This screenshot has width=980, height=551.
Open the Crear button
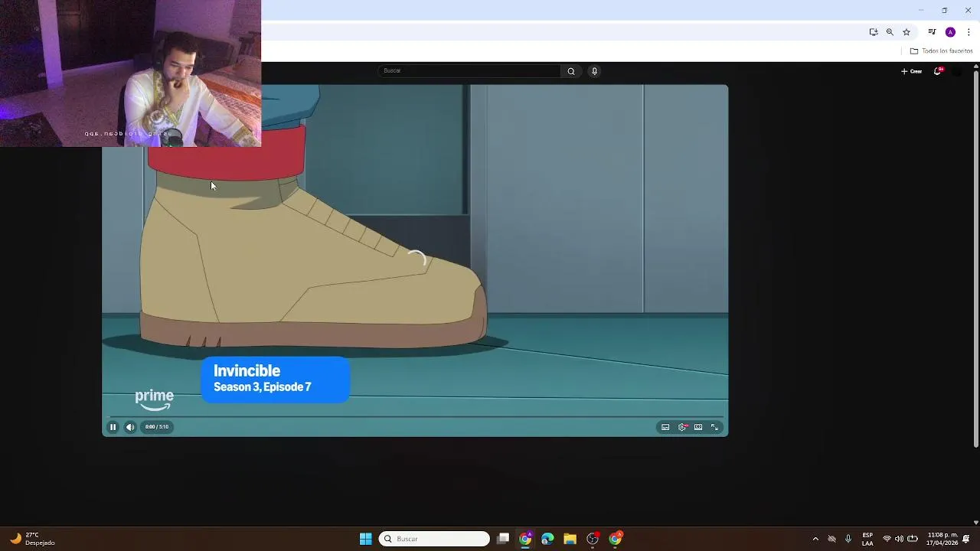(x=911, y=71)
